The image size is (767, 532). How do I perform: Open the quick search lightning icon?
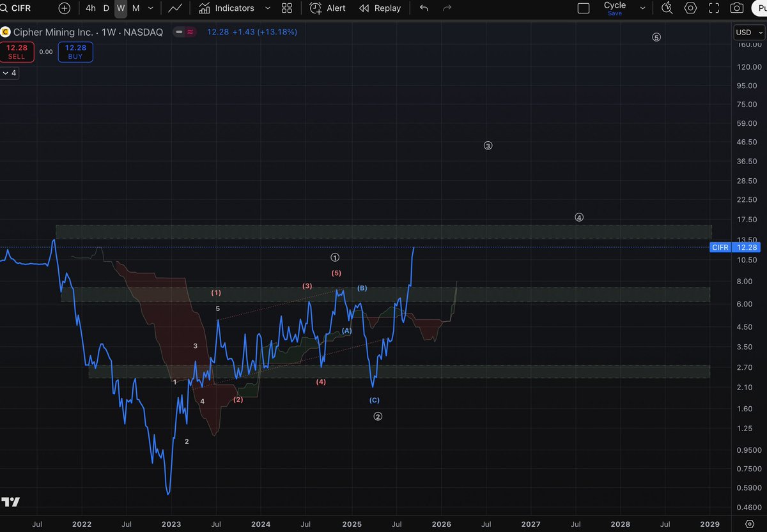tap(667, 8)
